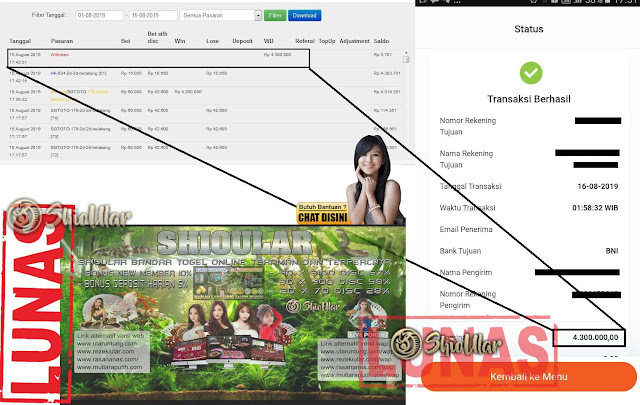640x405 pixels.
Task: Tap the BNI destination bank value
Action: pyautogui.click(x=612, y=251)
